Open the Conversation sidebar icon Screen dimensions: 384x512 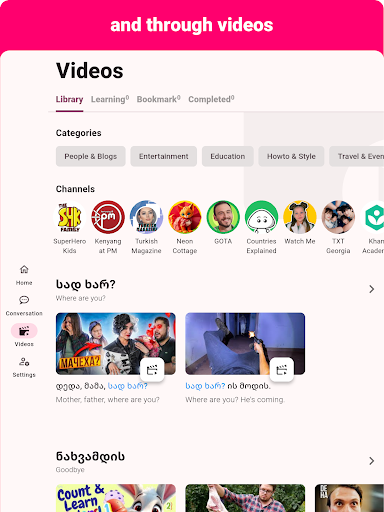24,300
